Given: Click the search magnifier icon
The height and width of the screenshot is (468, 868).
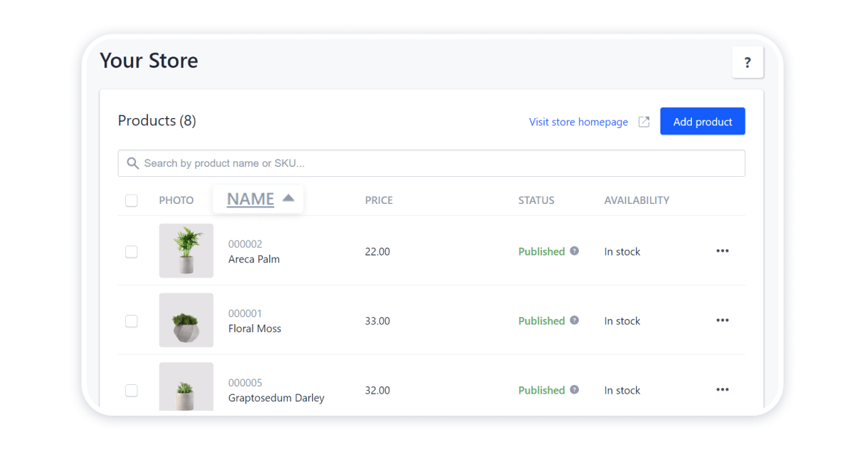Looking at the screenshot, I should pos(133,163).
